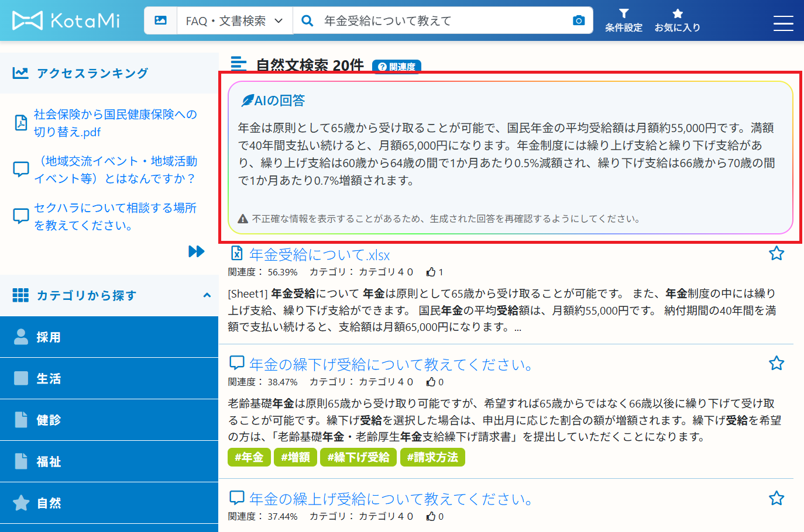Viewport: 804px width, 532px height.
Task: Select the 健診 category
Action: 109,420
